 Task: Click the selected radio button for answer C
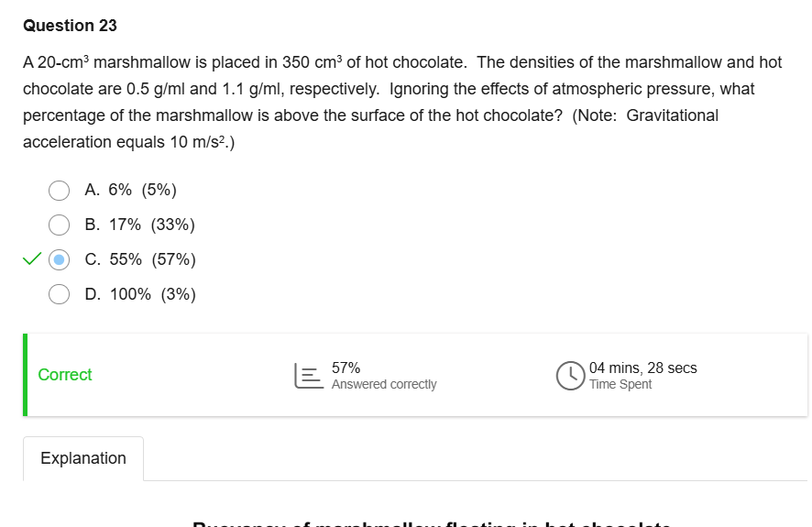(60, 259)
